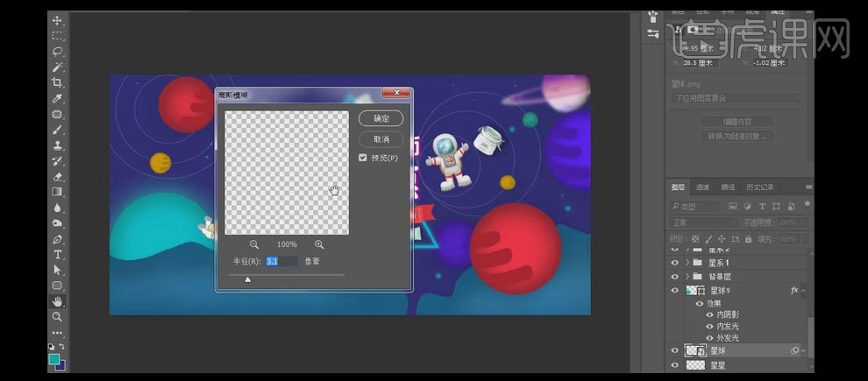
Task: Select the Move tool
Action: tap(57, 20)
